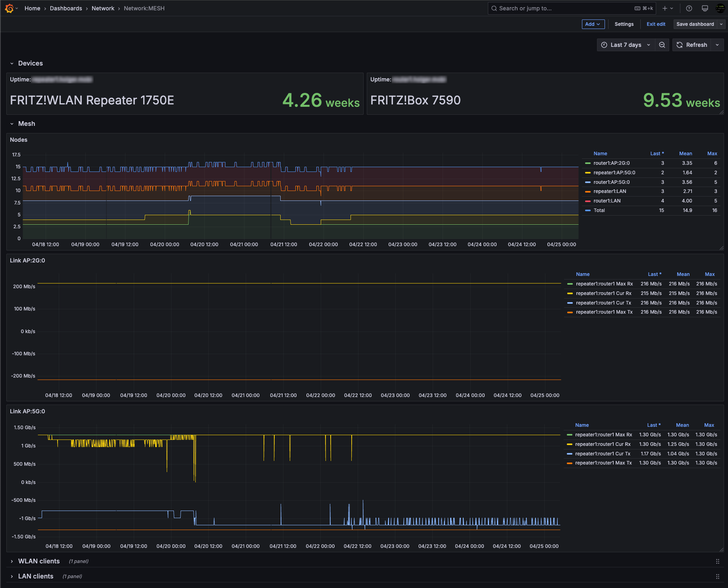Viewport: 728px width, 588px height.
Task: Click the Save dashboard button
Action: [x=695, y=24]
